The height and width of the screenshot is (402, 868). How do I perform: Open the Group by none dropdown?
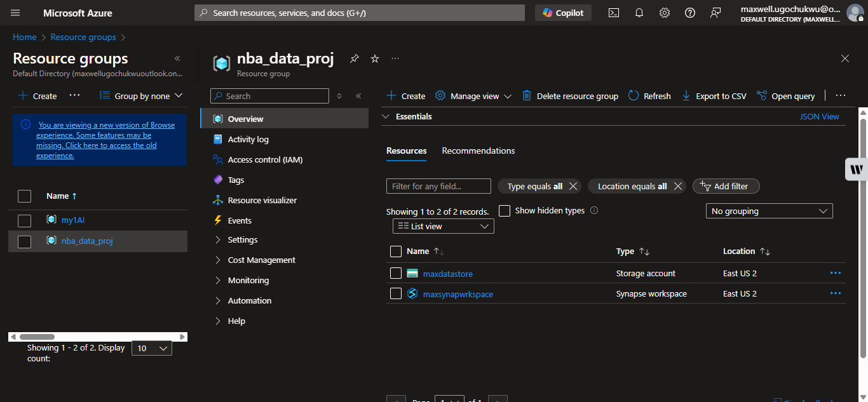[141, 96]
